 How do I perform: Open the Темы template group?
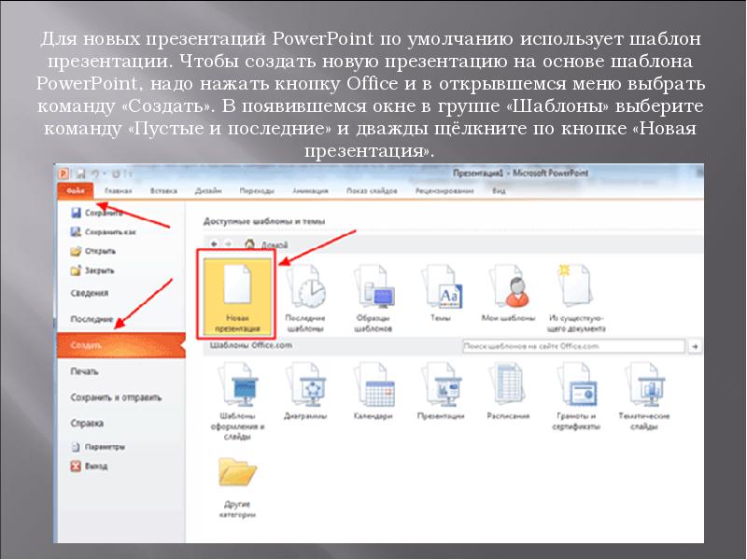[x=441, y=293]
